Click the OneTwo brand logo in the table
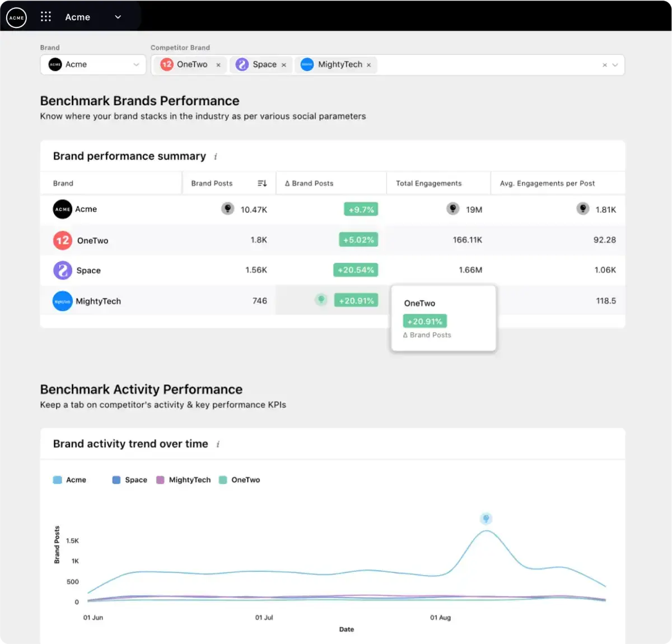Image resolution: width=672 pixels, height=644 pixels. point(62,240)
